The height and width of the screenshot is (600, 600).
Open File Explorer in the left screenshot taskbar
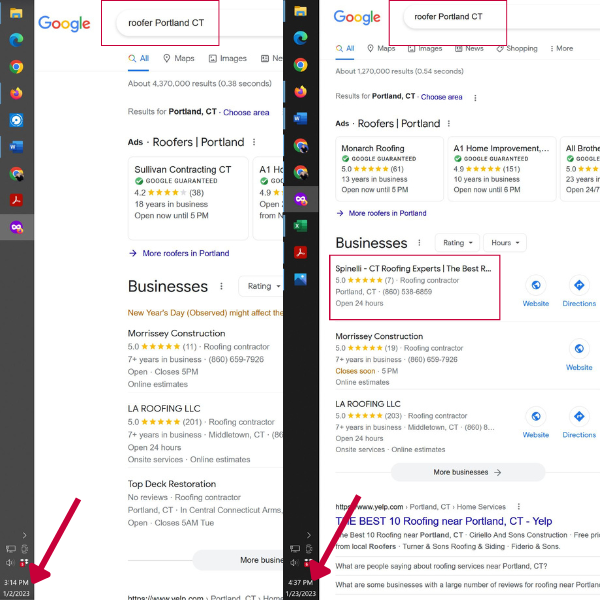pos(16,13)
